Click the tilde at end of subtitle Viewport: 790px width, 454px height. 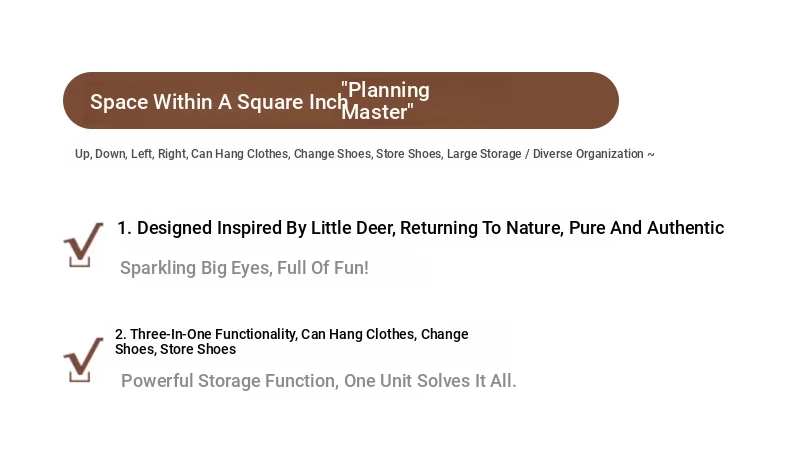[x=650, y=154]
